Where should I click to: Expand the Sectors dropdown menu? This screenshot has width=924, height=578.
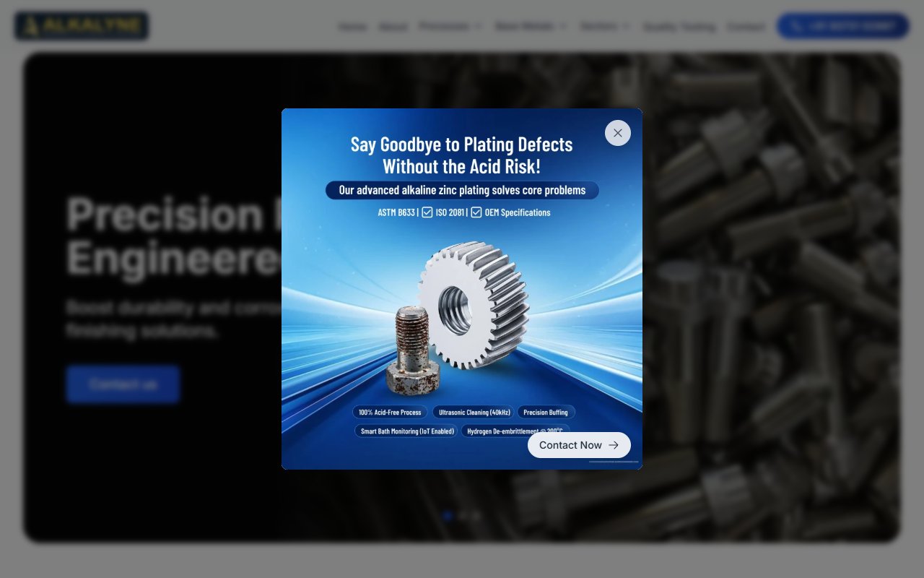605,26
